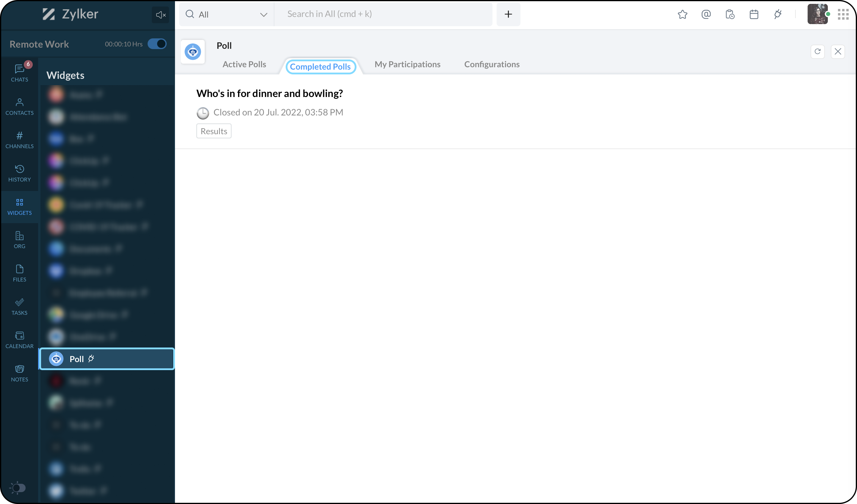This screenshot has height=504, width=857.
Task: Click the plus create new button
Action: tap(508, 14)
